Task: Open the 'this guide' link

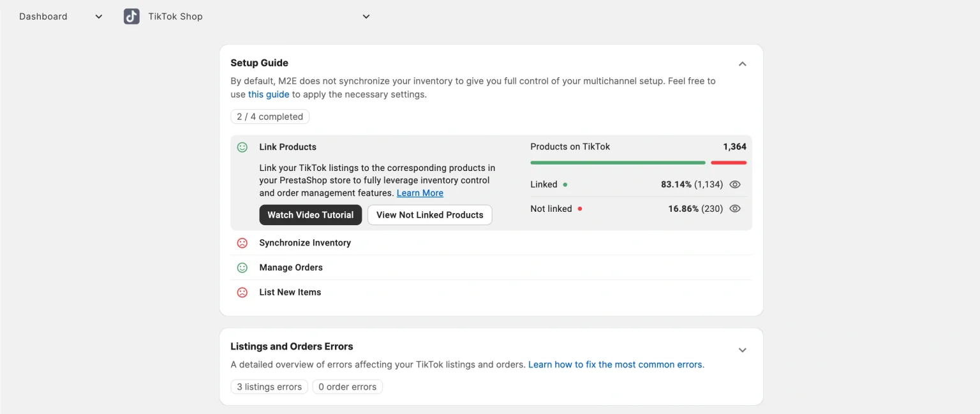Action: click(269, 94)
